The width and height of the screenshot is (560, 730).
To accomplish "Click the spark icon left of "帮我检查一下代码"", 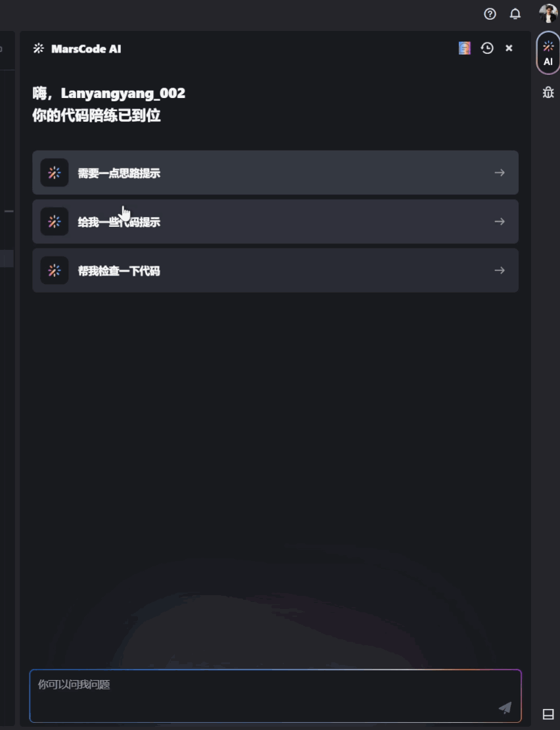I will coord(55,270).
